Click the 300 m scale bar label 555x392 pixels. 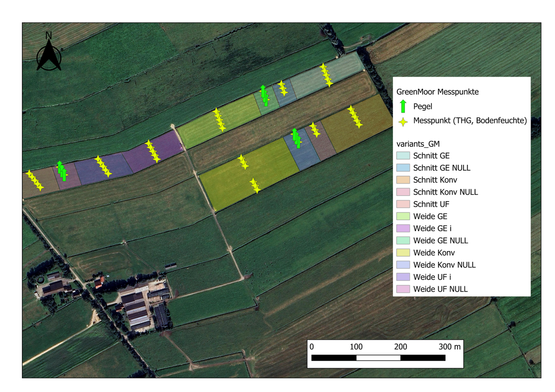click(x=450, y=347)
